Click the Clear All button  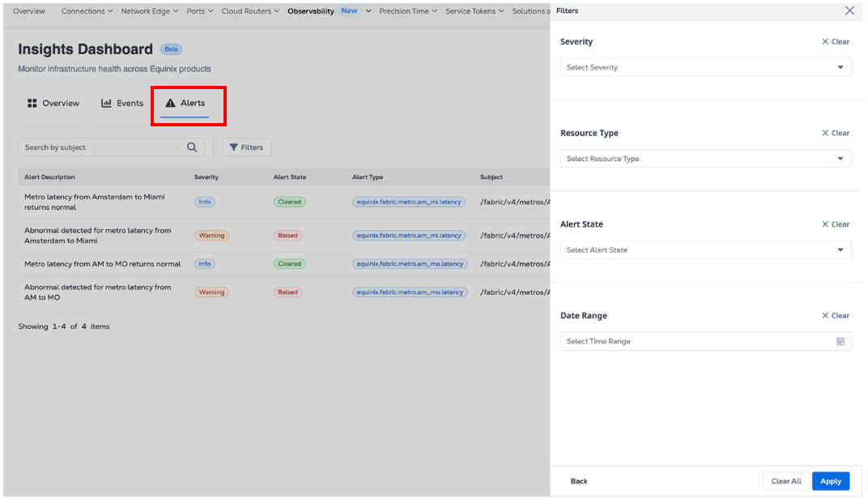pyautogui.click(x=786, y=481)
